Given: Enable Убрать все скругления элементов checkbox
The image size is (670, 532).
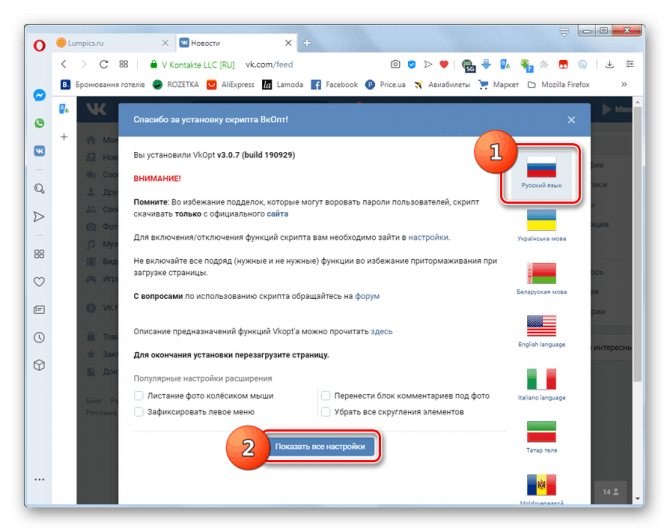Looking at the screenshot, I should click(x=326, y=412).
